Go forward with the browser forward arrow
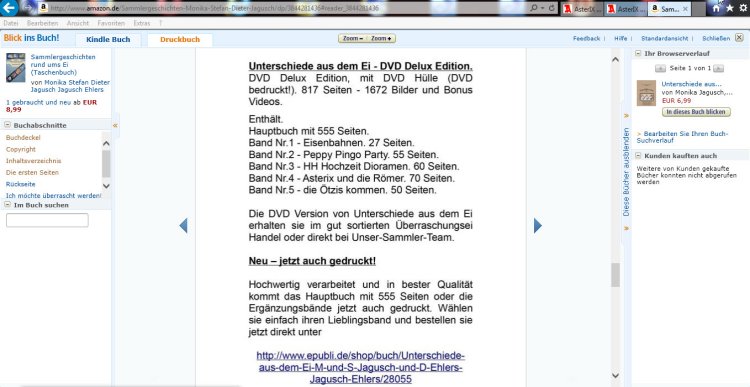 coord(28,8)
